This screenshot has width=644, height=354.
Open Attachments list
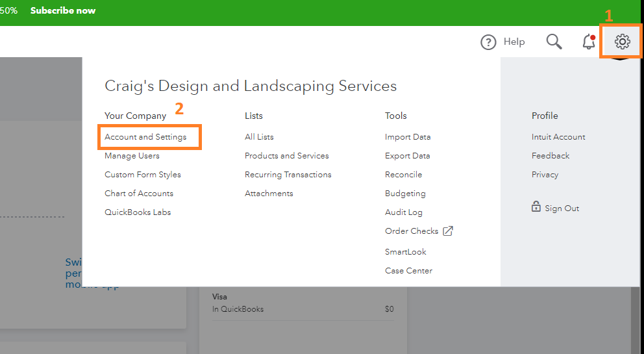click(269, 194)
